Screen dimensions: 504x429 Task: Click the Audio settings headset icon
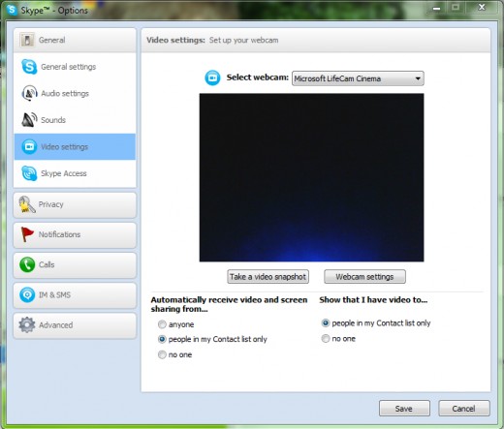(x=29, y=93)
